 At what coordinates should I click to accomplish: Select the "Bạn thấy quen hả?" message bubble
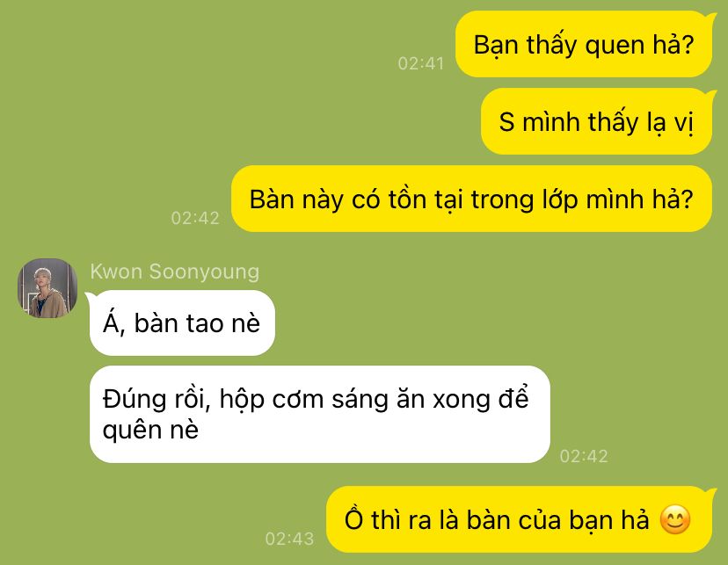[x=584, y=45]
